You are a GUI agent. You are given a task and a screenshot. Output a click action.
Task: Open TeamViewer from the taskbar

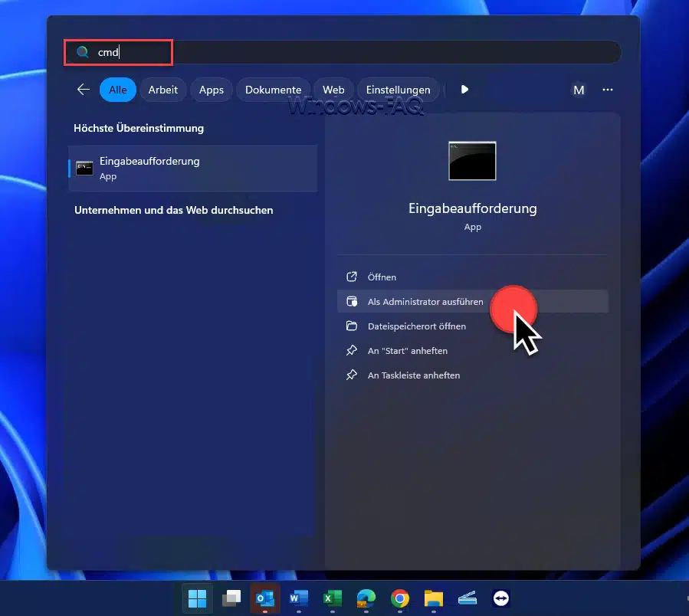[x=501, y=598]
